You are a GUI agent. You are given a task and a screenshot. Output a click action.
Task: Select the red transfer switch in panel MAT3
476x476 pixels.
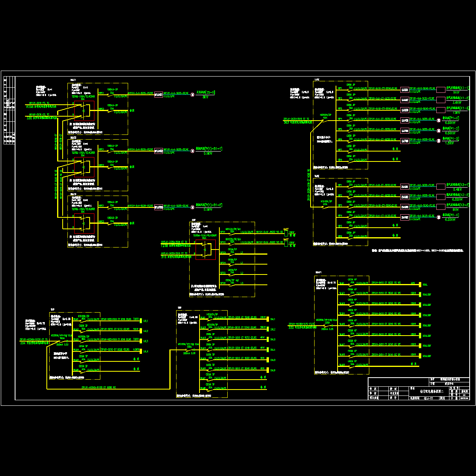84,223
